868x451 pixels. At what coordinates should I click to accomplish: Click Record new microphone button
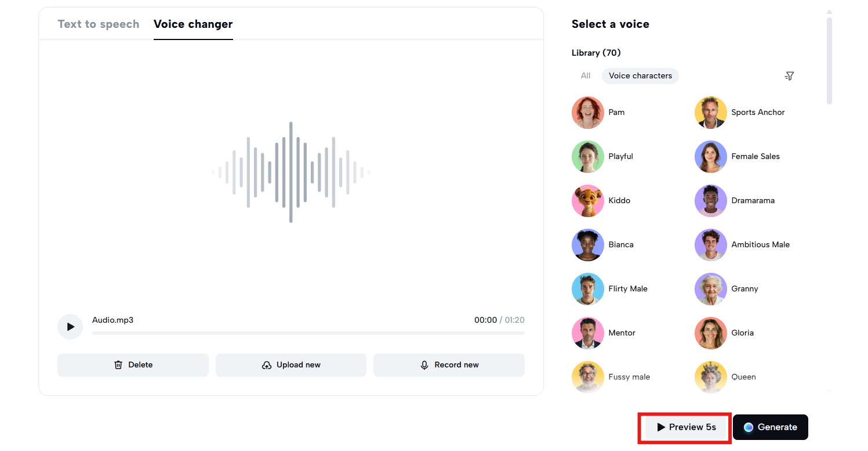(449, 365)
